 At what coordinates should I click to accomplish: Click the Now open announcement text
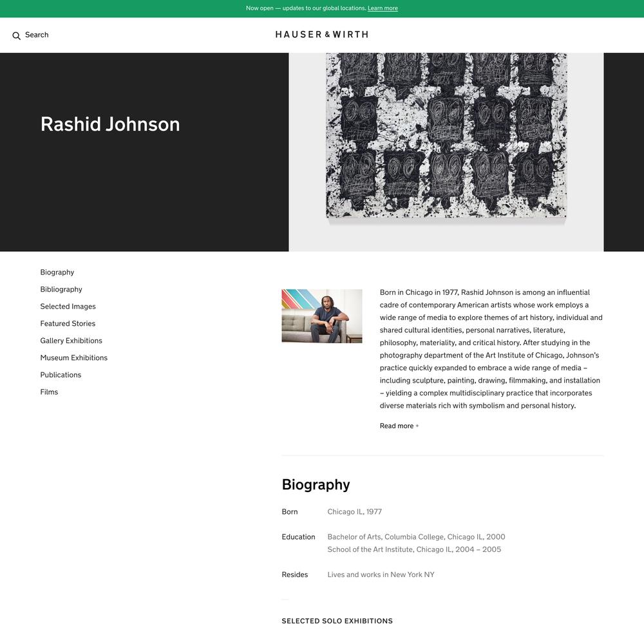click(306, 8)
